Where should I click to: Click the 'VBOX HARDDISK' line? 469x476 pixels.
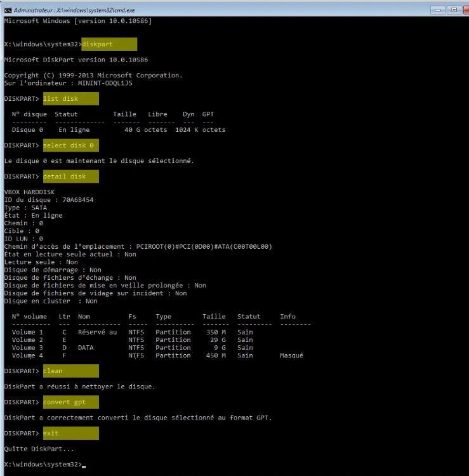29,192
